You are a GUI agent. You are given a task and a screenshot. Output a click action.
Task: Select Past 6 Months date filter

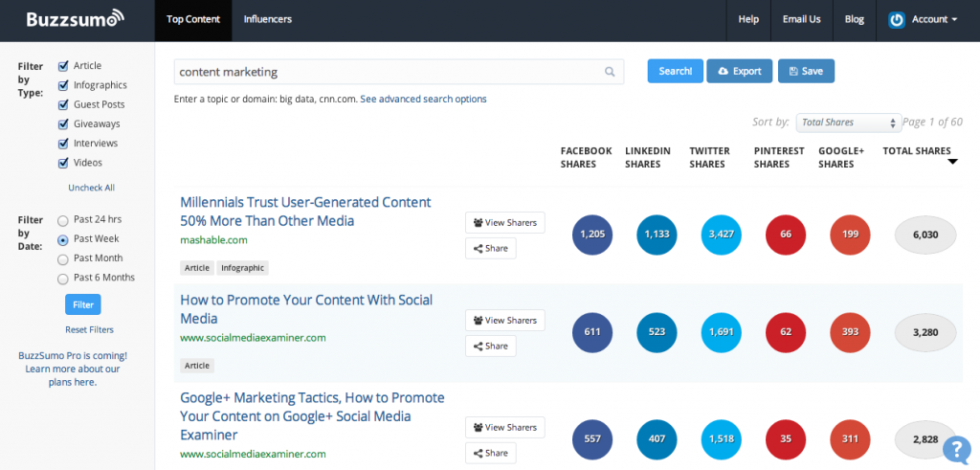[x=63, y=279]
